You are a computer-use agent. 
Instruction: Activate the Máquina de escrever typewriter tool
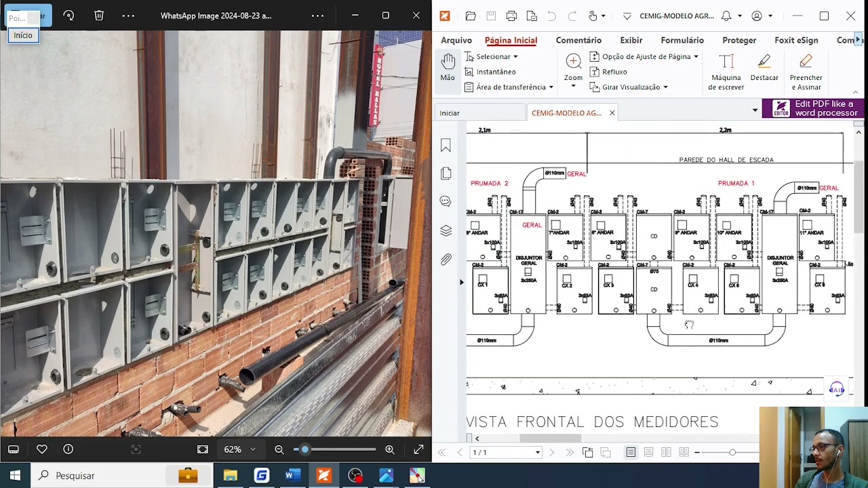(726, 72)
